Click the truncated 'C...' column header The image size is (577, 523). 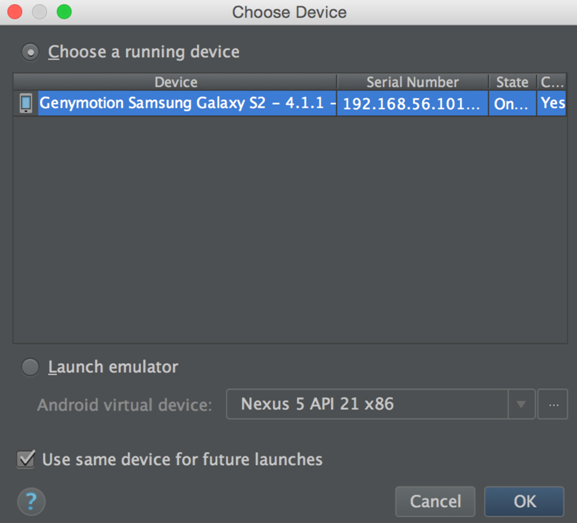552,82
